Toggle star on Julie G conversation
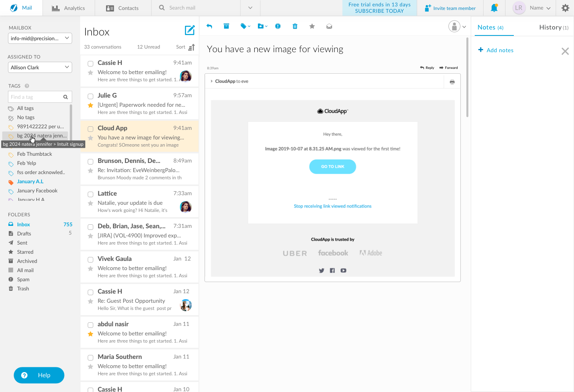This screenshot has height=392, width=574. click(90, 105)
